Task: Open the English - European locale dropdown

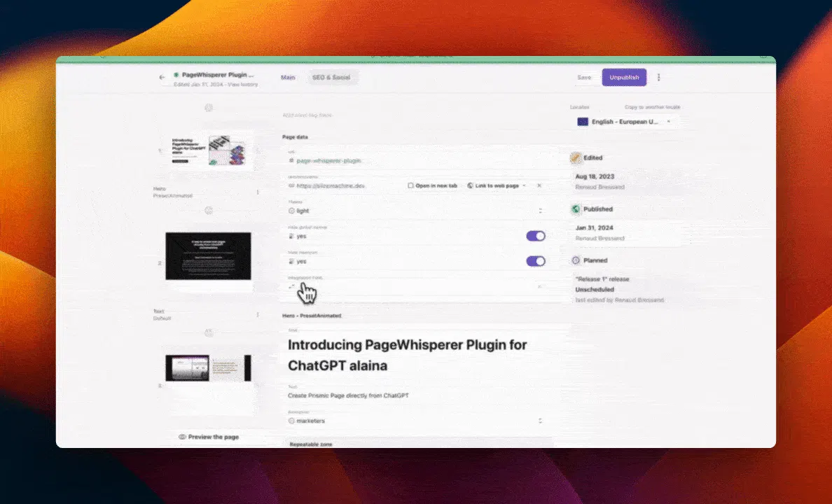Action: tap(623, 121)
